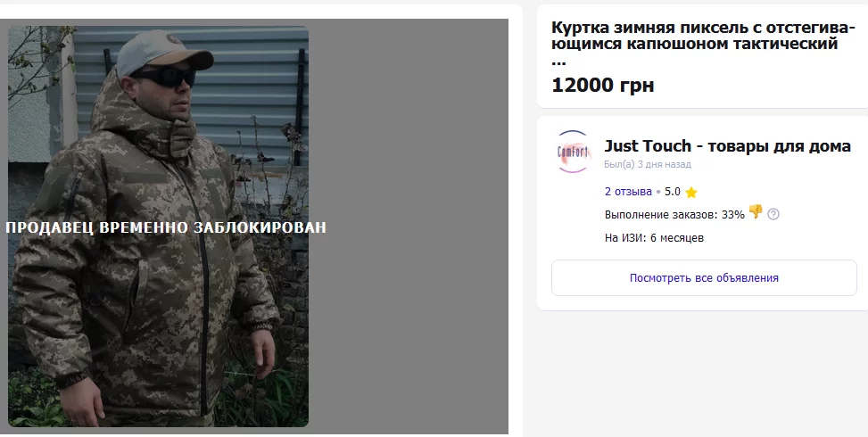Screen dimensions: 868x437
Task: Click the ellipsis truncating the product title
Action: pos(558,62)
